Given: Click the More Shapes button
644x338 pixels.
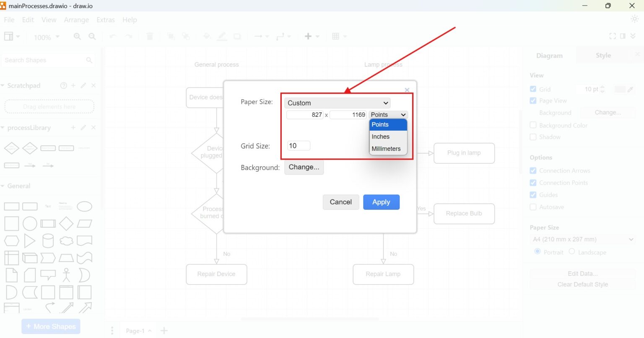Looking at the screenshot, I should (x=50, y=326).
